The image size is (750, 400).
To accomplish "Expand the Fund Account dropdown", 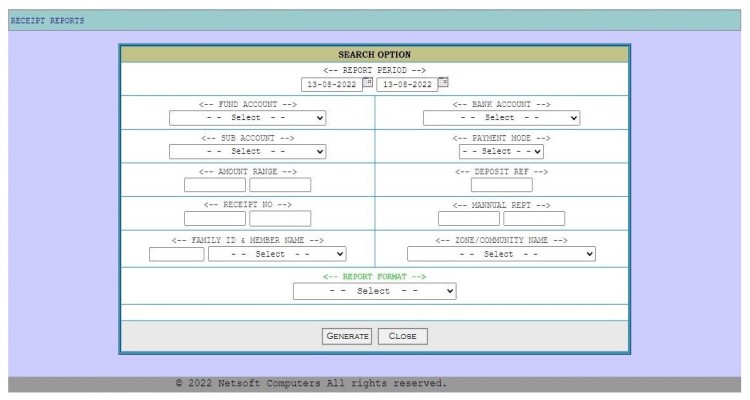I will pyautogui.click(x=248, y=118).
